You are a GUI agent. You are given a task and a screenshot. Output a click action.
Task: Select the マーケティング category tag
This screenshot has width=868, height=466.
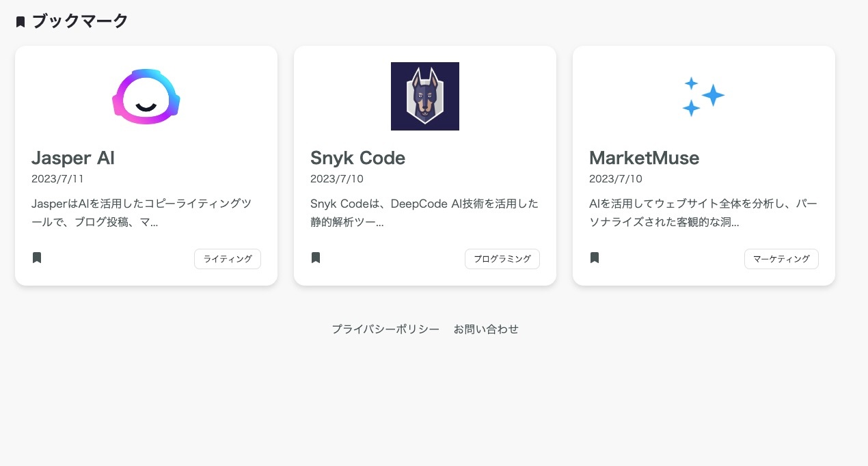point(781,259)
